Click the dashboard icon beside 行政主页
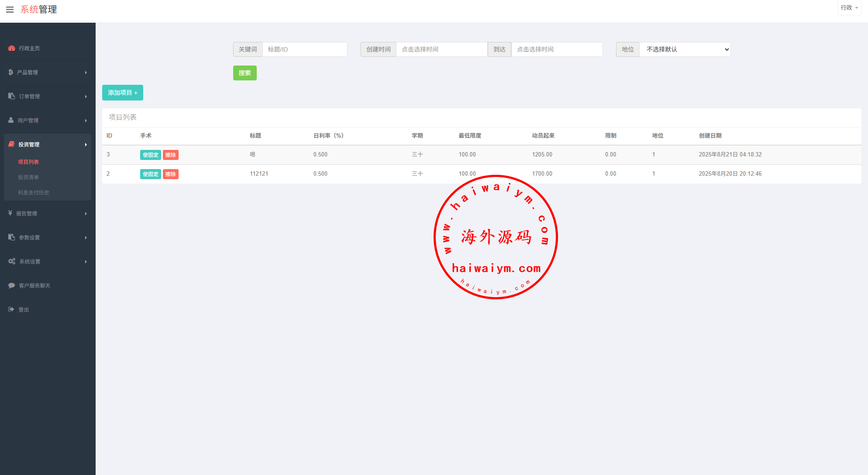Image resolution: width=868 pixels, height=475 pixels. point(12,49)
